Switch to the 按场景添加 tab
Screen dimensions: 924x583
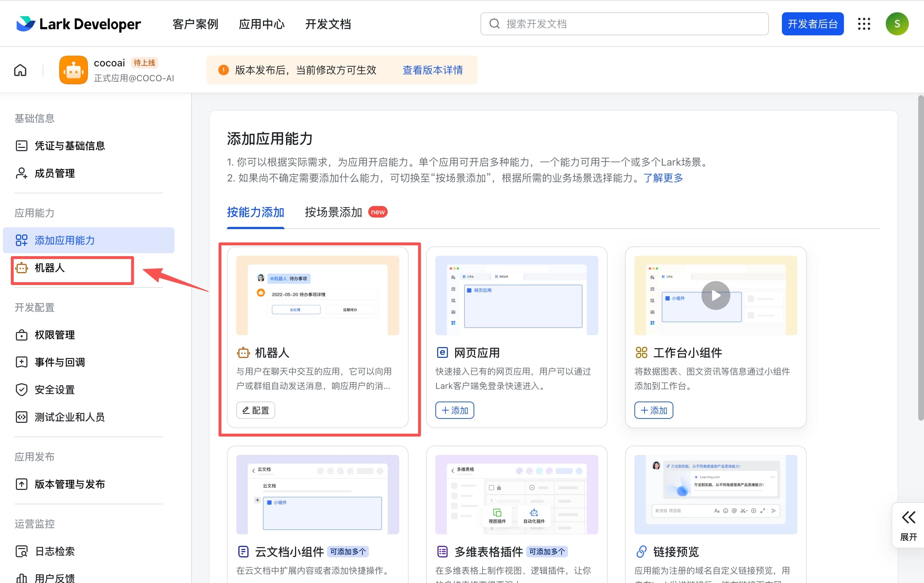pyautogui.click(x=333, y=212)
